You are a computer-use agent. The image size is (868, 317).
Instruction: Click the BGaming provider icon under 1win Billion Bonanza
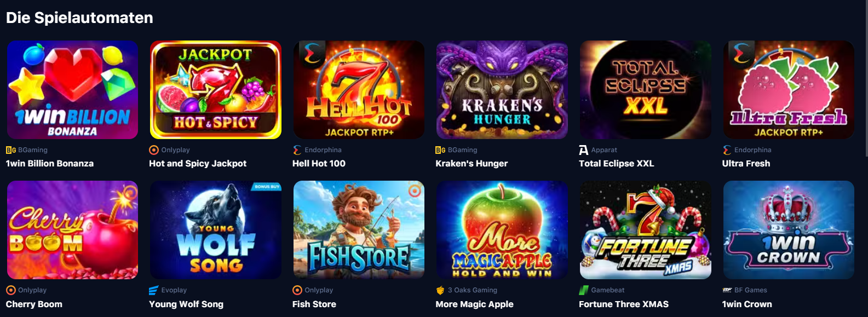[10, 150]
